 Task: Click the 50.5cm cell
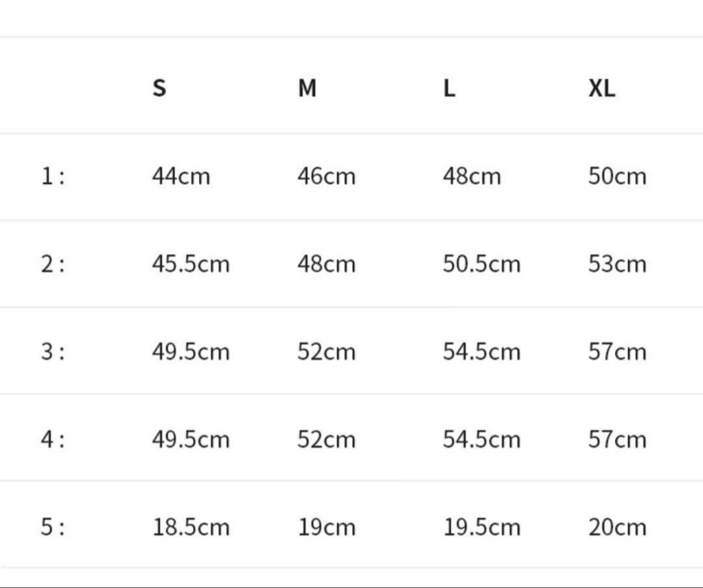(481, 264)
